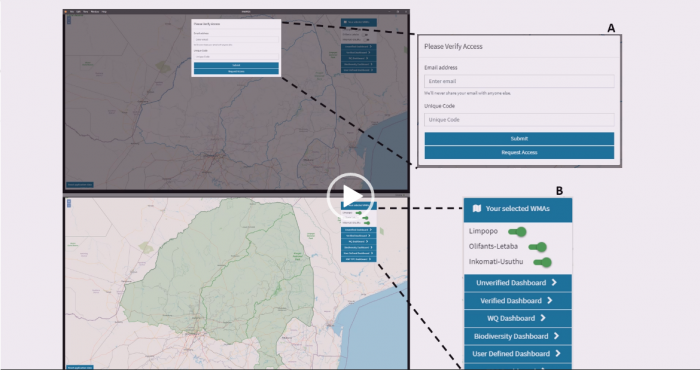Open the Help menu in top window
This screenshot has width=700, height=370.
point(104,11)
